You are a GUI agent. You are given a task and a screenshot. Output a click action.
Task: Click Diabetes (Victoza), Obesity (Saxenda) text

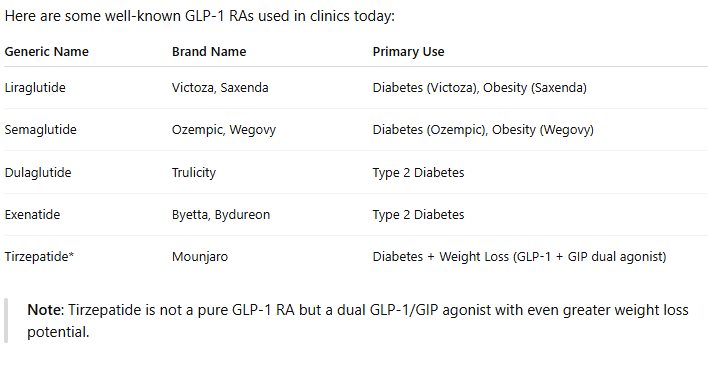(480, 88)
